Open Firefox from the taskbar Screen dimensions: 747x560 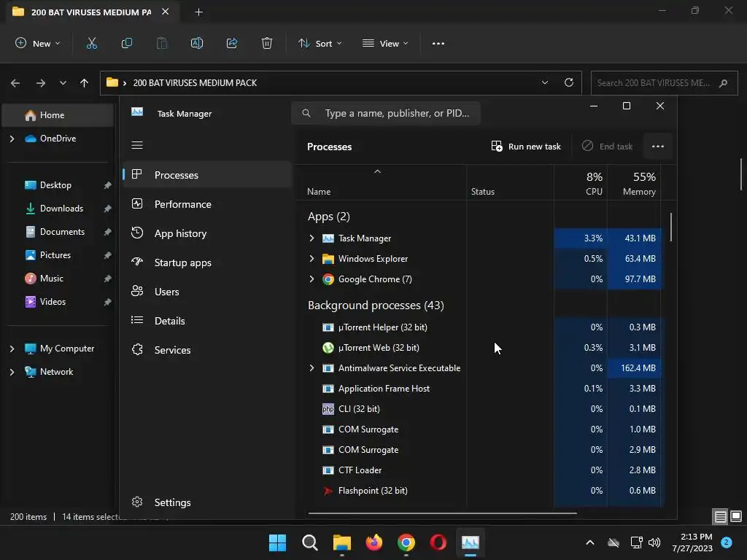coord(374,542)
